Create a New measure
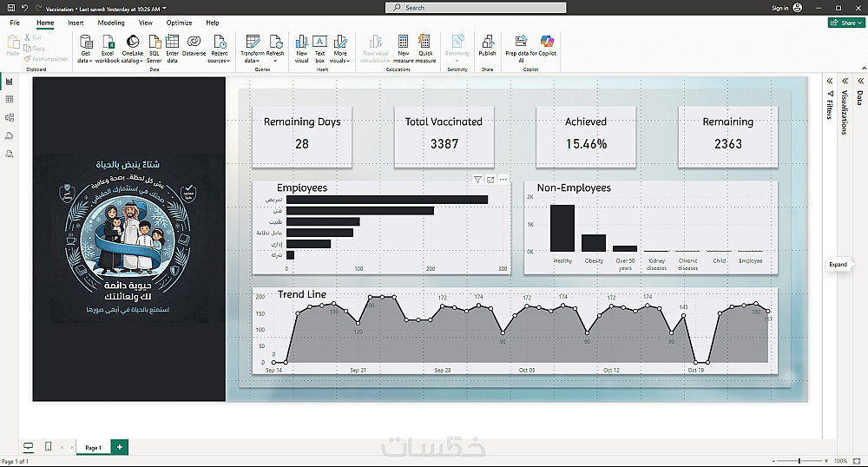The image size is (868, 467). tap(404, 49)
